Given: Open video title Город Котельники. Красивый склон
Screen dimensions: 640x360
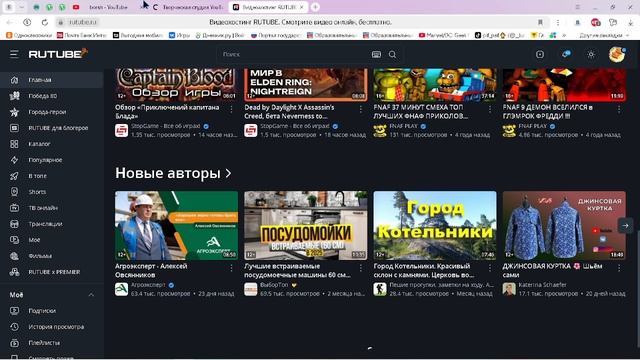Looking at the screenshot, I should coord(424,270).
